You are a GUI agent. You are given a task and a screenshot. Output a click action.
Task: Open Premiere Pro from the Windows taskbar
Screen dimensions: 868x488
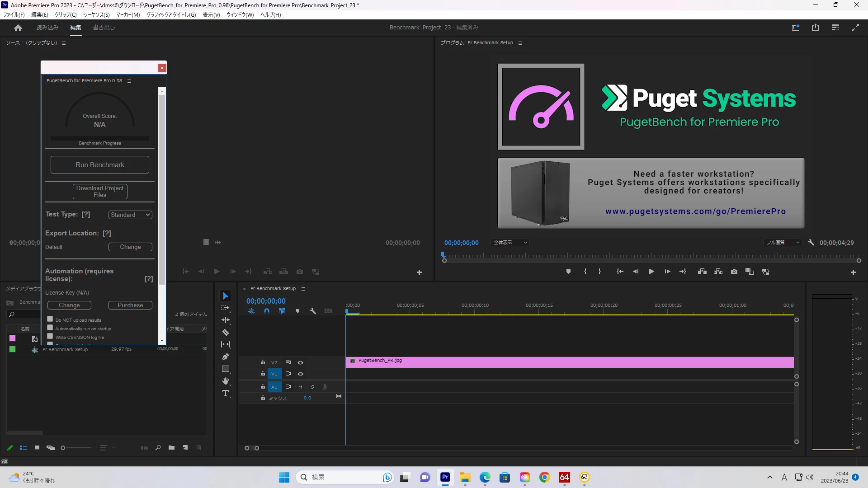(x=445, y=477)
